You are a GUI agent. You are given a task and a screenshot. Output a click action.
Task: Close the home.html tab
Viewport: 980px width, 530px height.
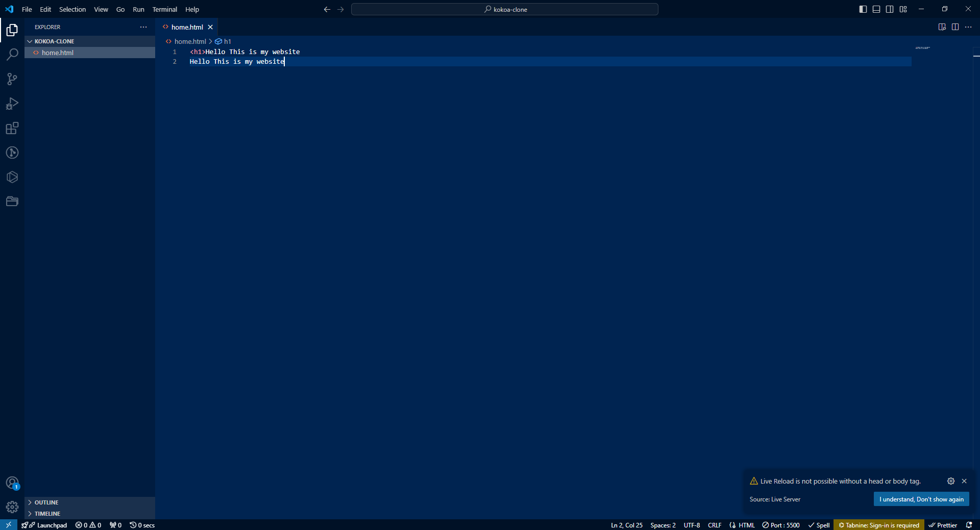point(210,27)
